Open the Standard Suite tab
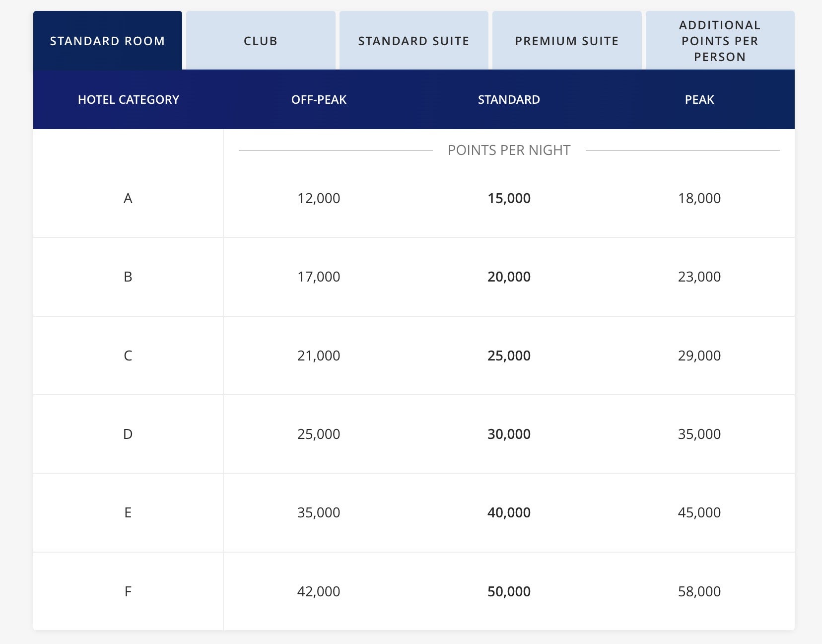 (x=413, y=41)
